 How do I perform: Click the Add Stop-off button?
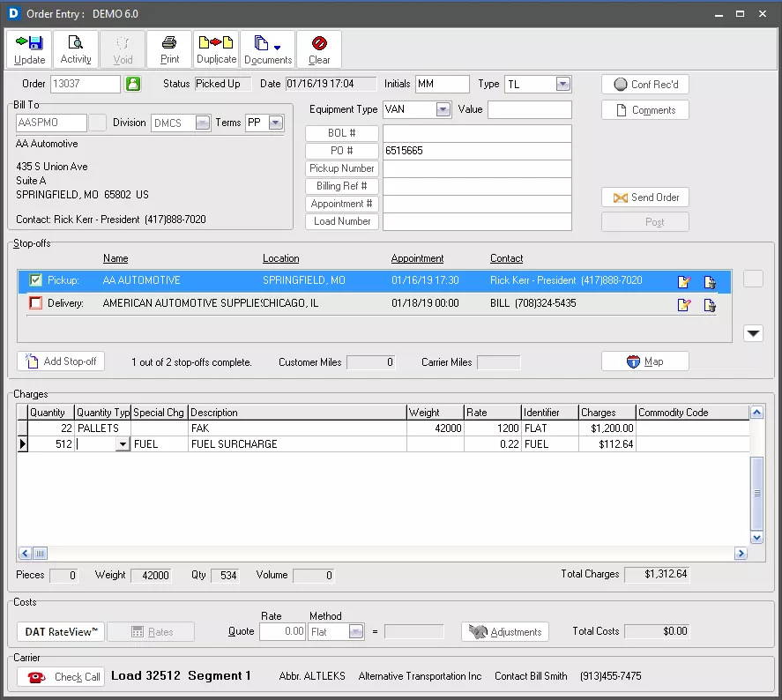click(x=60, y=361)
